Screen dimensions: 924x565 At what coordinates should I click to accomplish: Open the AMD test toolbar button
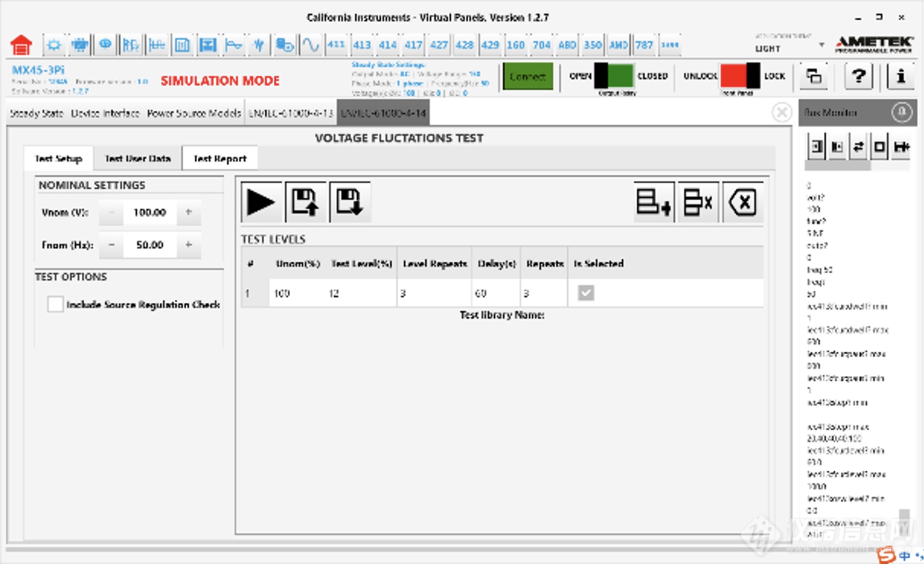(618, 45)
